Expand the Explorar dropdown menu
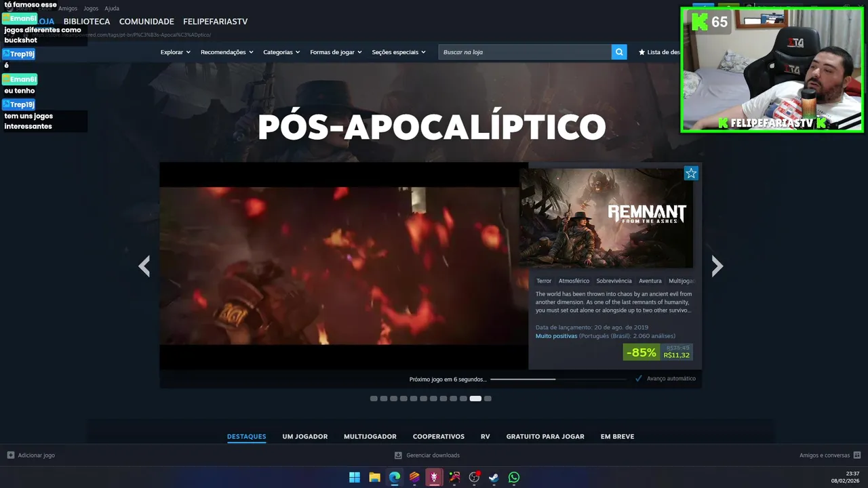This screenshot has width=868, height=488. [x=176, y=52]
